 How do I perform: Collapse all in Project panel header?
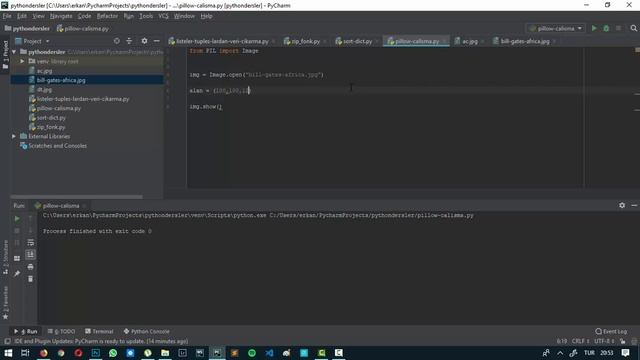pos(129,41)
